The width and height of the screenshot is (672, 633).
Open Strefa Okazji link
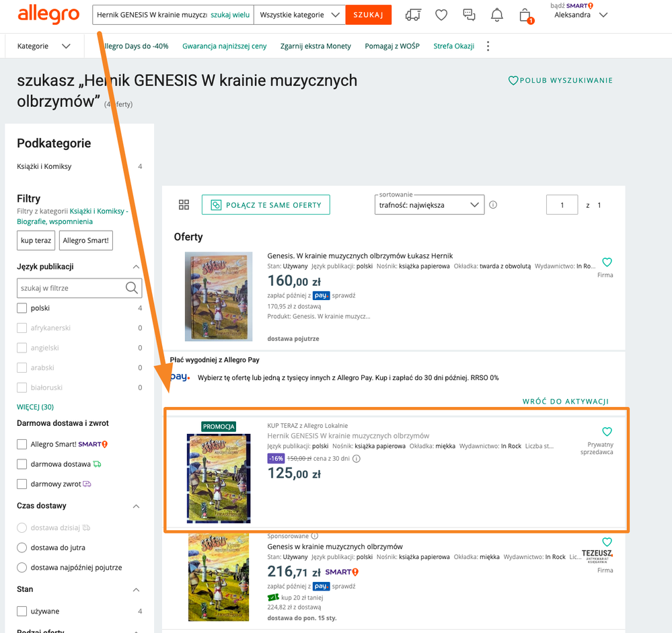point(454,46)
